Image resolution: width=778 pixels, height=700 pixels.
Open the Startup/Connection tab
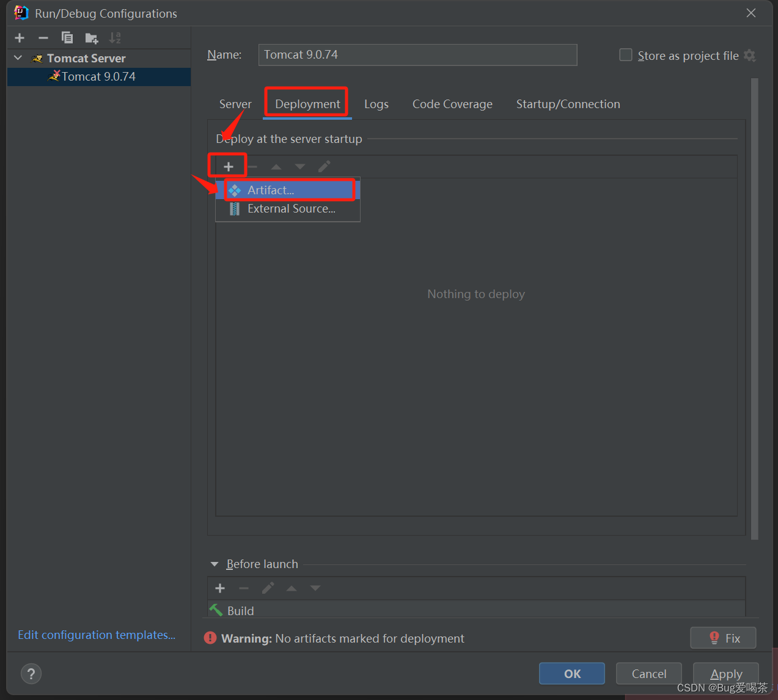coord(568,104)
